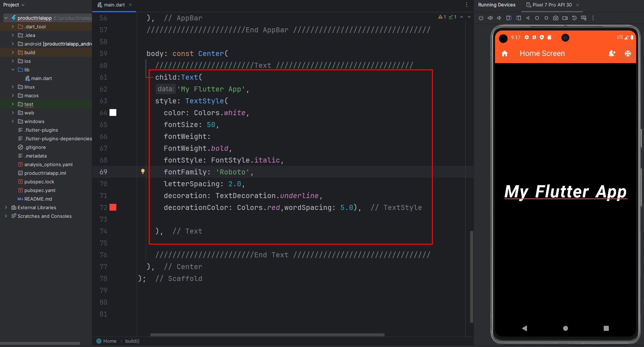Open the Project view dropdown
644x347 pixels.
14,5
